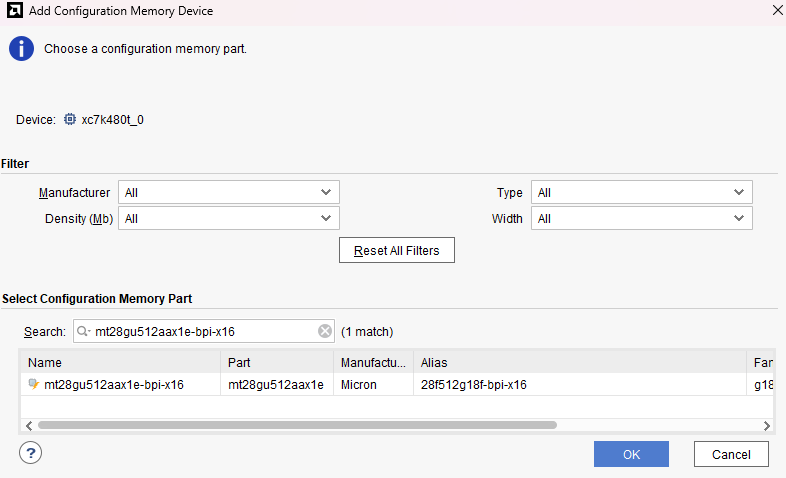This screenshot has width=786, height=478.
Task: Click the Part cell mt28gu512aax1e
Action: click(x=276, y=384)
